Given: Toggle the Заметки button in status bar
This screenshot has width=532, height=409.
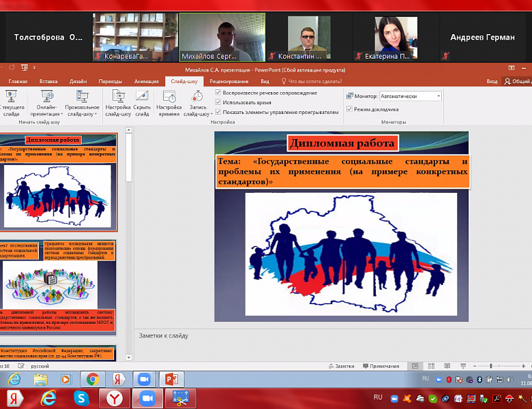Looking at the screenshot, I should point(341,366).
